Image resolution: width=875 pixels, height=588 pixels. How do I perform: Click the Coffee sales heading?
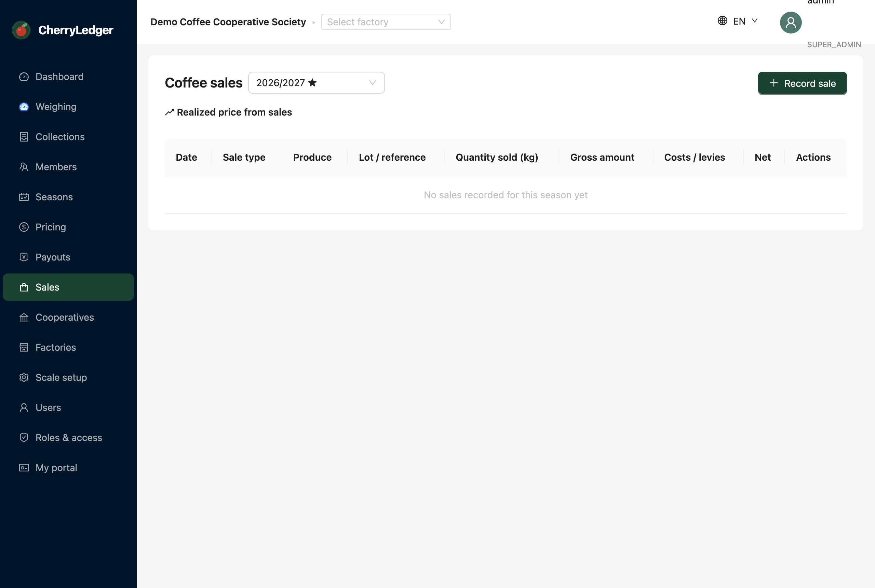(x=204, y=83)
